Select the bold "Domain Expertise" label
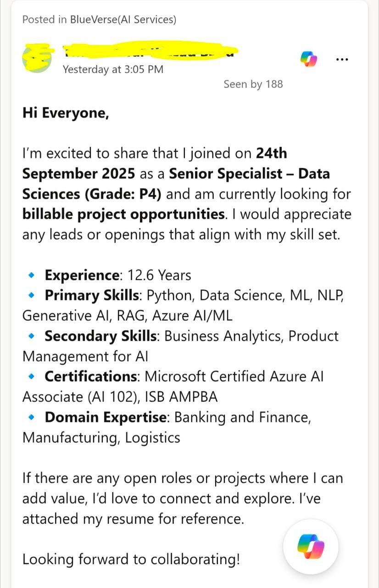 click(x=106, y=417)
